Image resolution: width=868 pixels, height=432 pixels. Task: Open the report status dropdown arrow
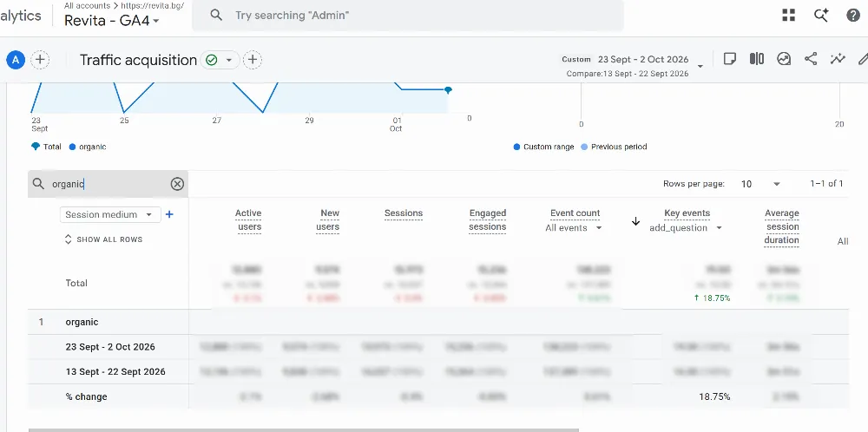(228, 60)
